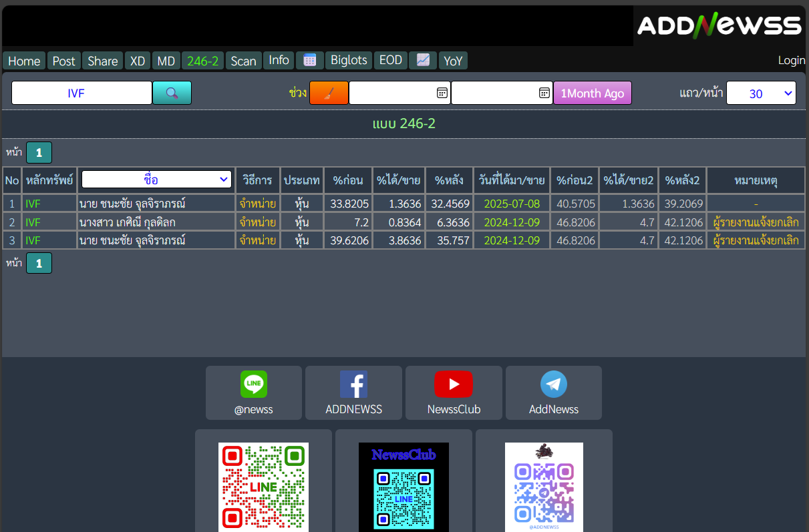Open start date calendar picker icon
Image resolution: width=809 pixels, height=532 pixels.
coord(442,93)
